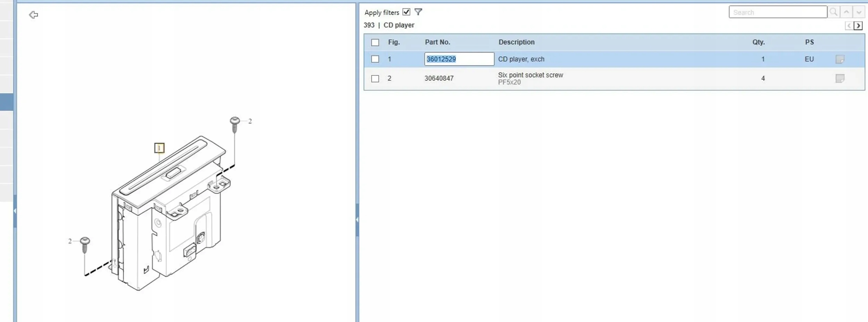Open the note icon for CD player row
The image size is (868, 322).
[840, 59]
